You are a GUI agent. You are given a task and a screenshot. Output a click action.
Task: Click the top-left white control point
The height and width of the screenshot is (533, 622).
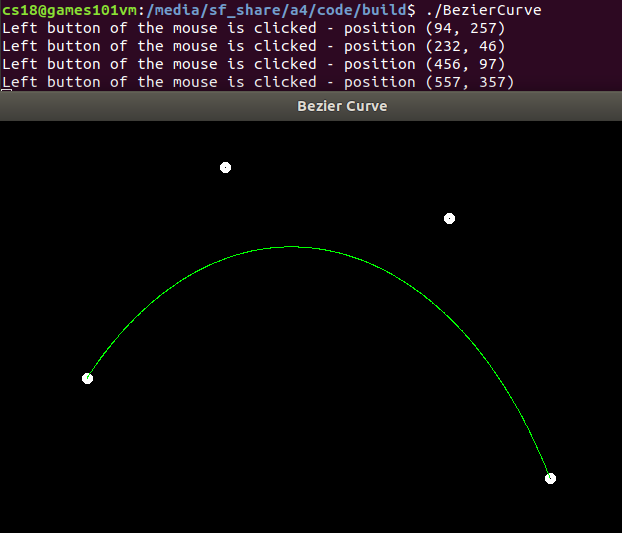click(225, 168)
